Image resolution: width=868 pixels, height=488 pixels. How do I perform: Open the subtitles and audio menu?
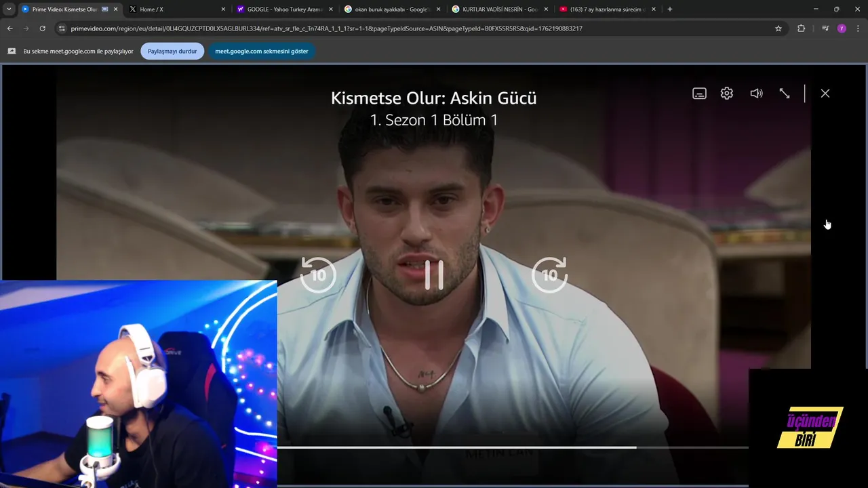coord(699,94)
